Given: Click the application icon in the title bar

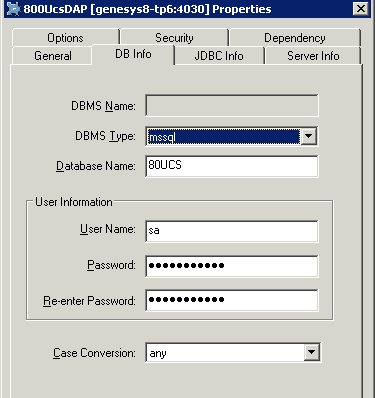Looking at the screenshot, I should [x=13, y=9].
